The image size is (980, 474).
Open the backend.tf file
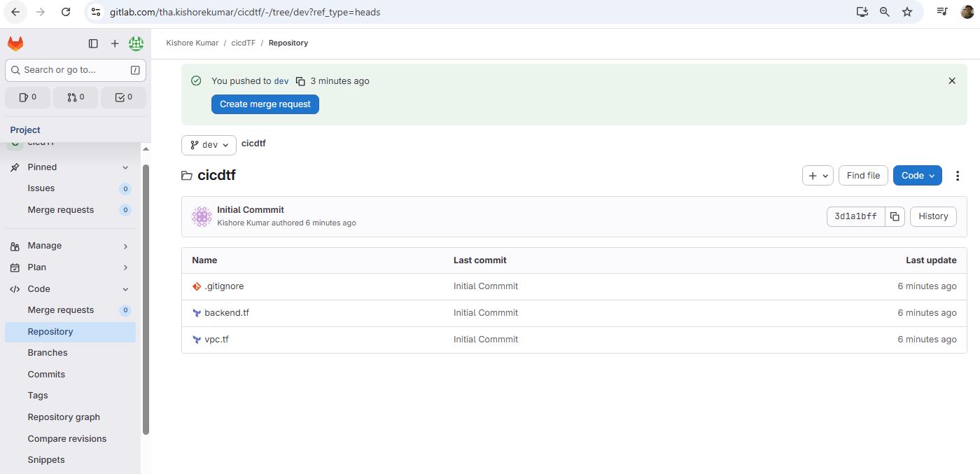[227, 313]
